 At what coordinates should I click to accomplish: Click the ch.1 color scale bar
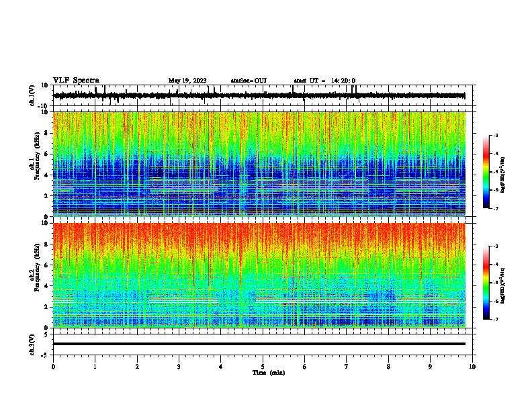point(486,171)
